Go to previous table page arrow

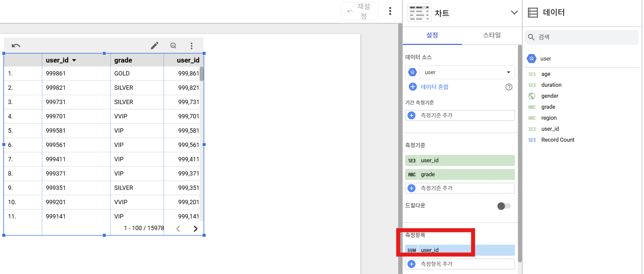click(x=178, y=228)
